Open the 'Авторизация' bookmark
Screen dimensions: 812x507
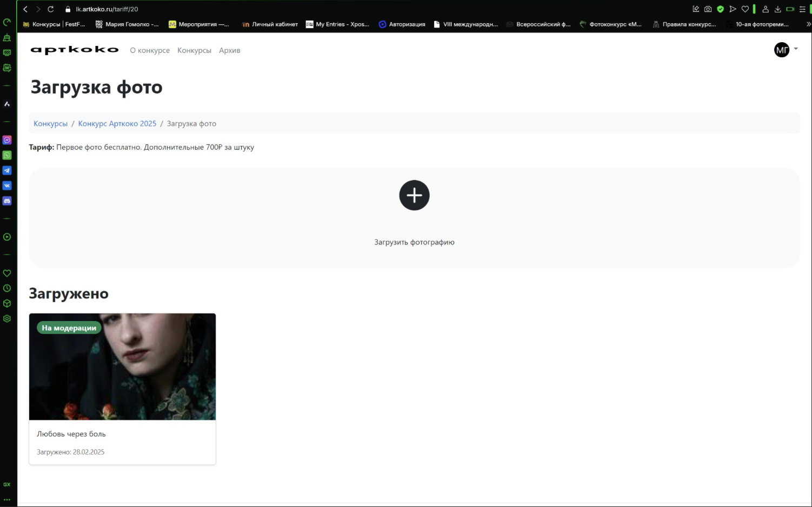tap(402, 24)
